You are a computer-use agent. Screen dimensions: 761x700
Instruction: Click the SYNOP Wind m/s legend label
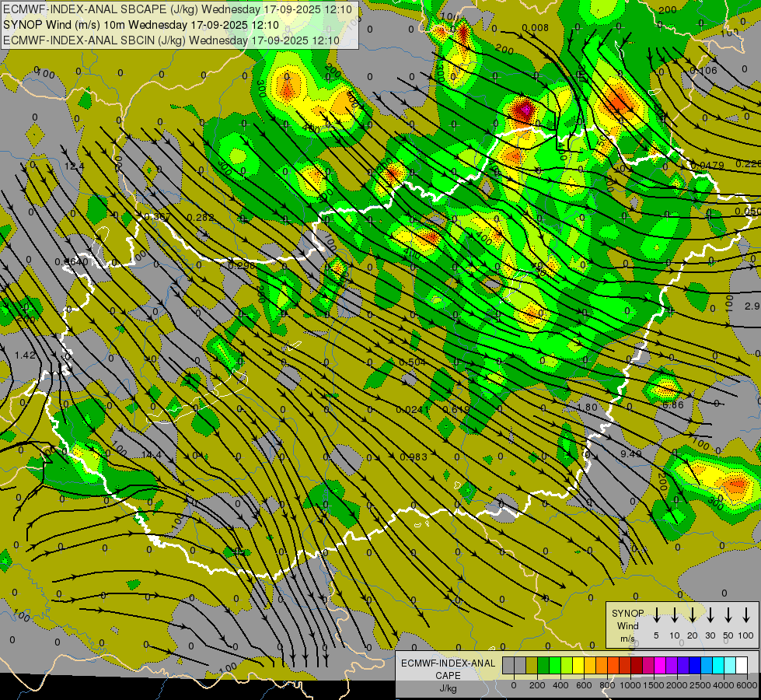tap(627, 625)
